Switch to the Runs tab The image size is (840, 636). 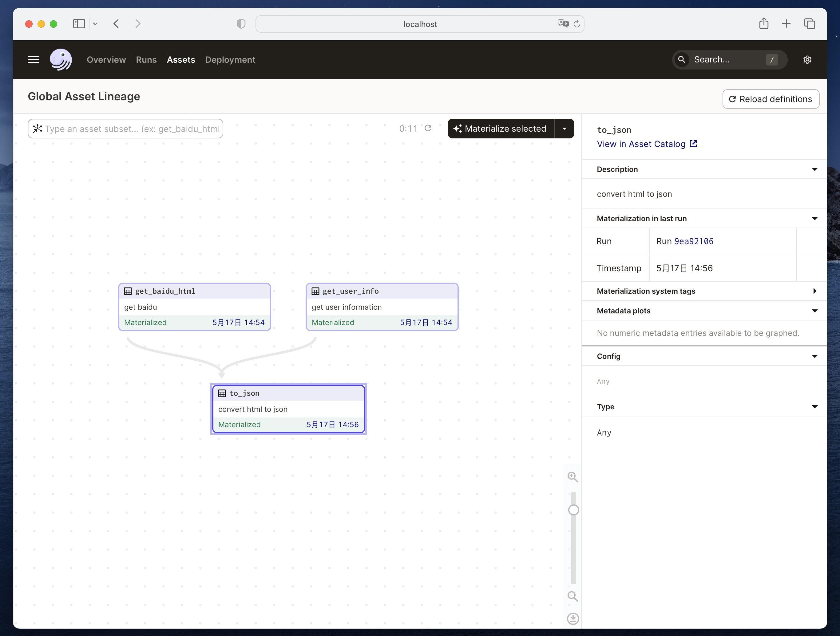[x=146, y=60]
